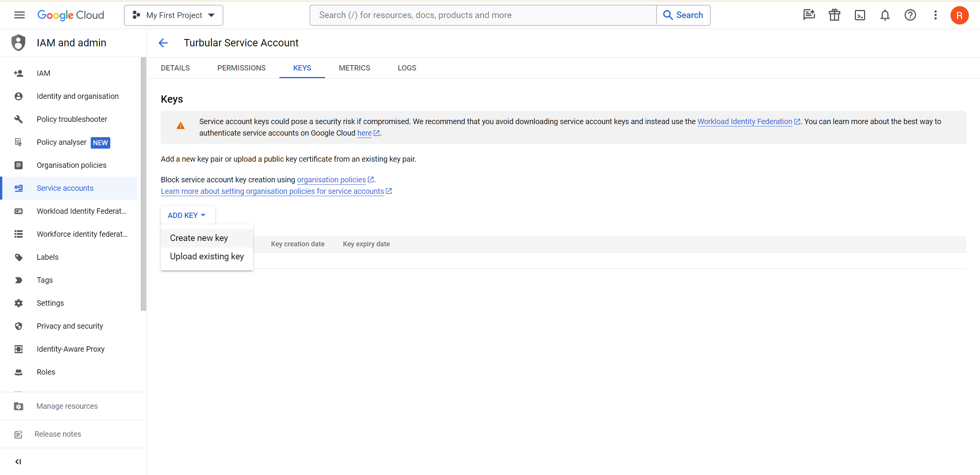Image resolution: width=980 pixels, height=475 pixels.
Task: Switch to the METRICS tab
Action: (x=354, y=67)
